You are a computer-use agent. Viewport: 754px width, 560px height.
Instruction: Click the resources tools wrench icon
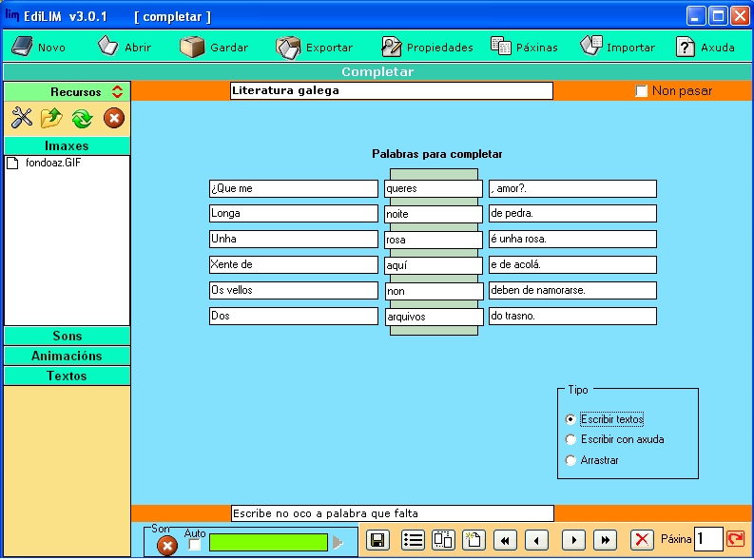(x=22, y=118)
